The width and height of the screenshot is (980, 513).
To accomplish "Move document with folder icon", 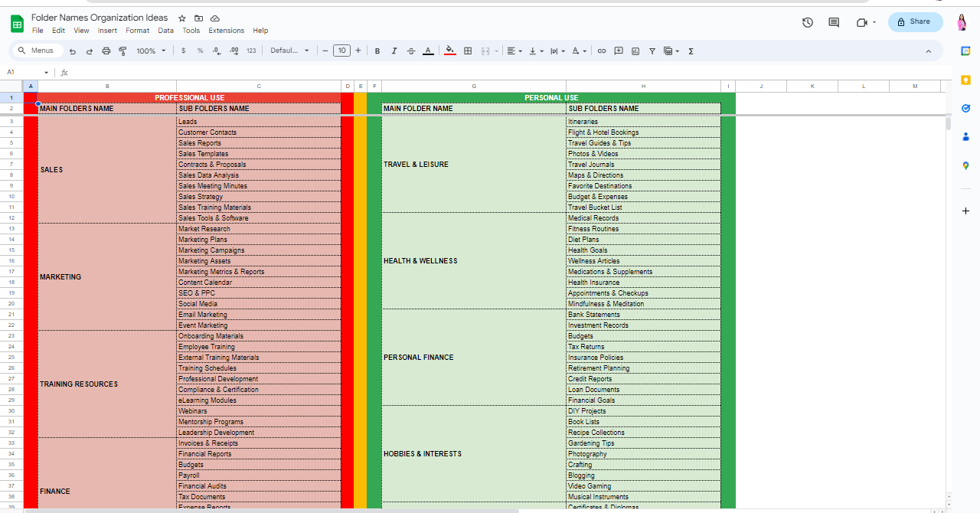I will [x=199, y=18].
